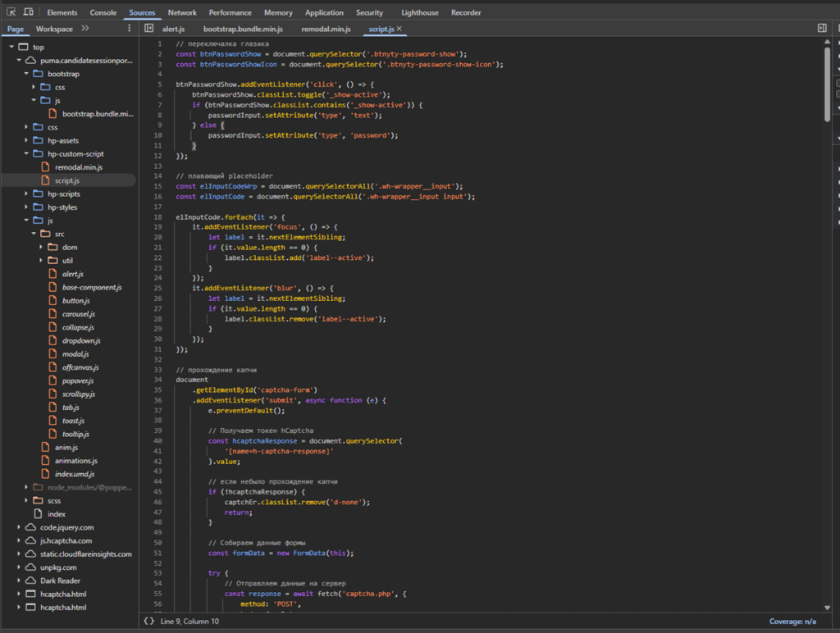The image size is (840, 633).
Task: Close the script.js editor tab
Action: coord(399,29)
